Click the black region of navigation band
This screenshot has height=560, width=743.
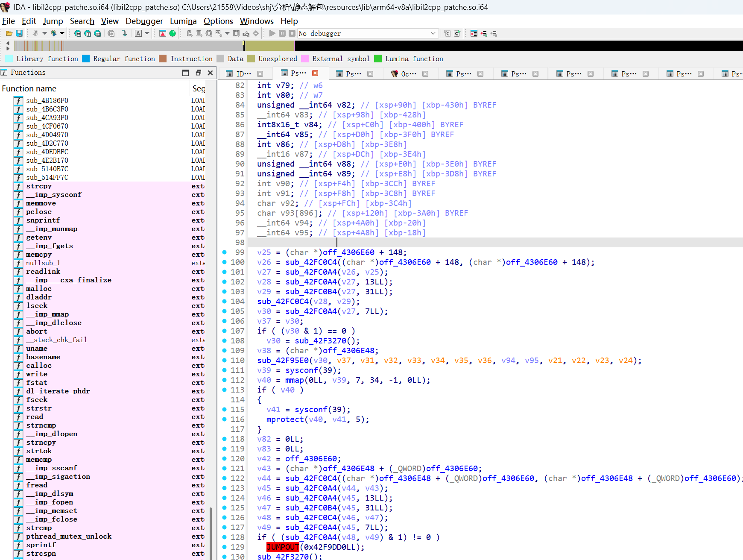518,46
